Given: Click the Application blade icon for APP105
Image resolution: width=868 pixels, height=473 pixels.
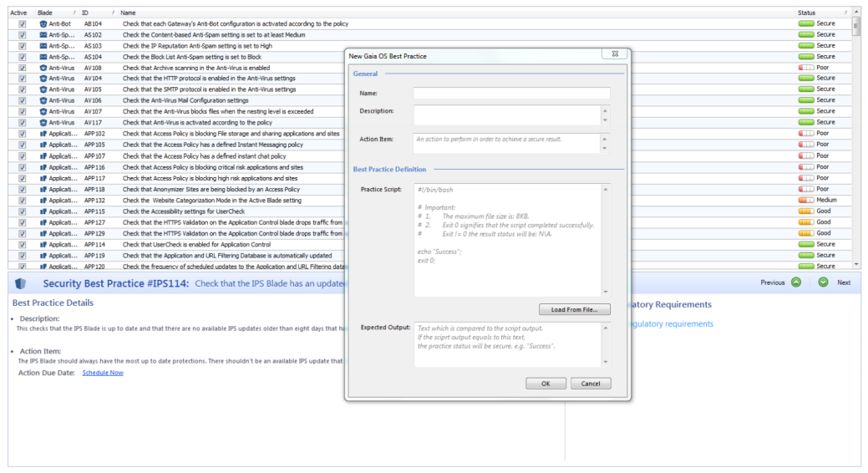Looking at the screenshot, I should coord(43,145).
